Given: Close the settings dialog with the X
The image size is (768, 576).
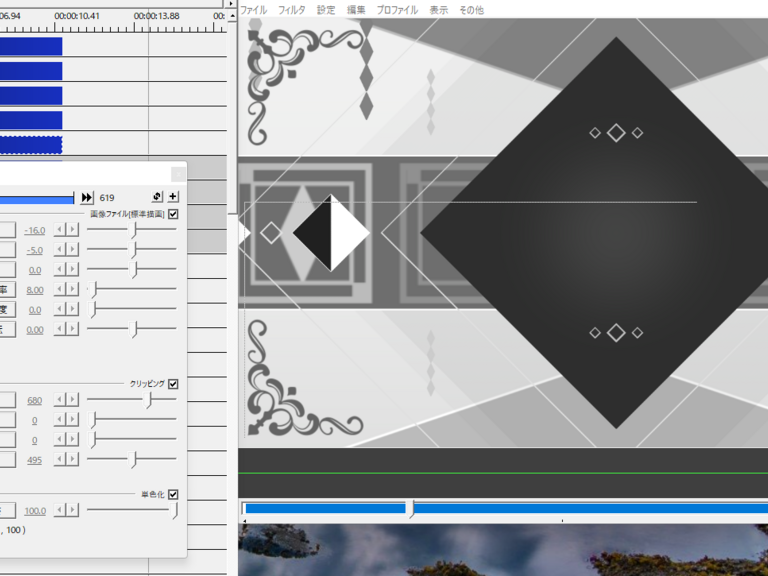Looking at the screenshot, I should point(178,174).
